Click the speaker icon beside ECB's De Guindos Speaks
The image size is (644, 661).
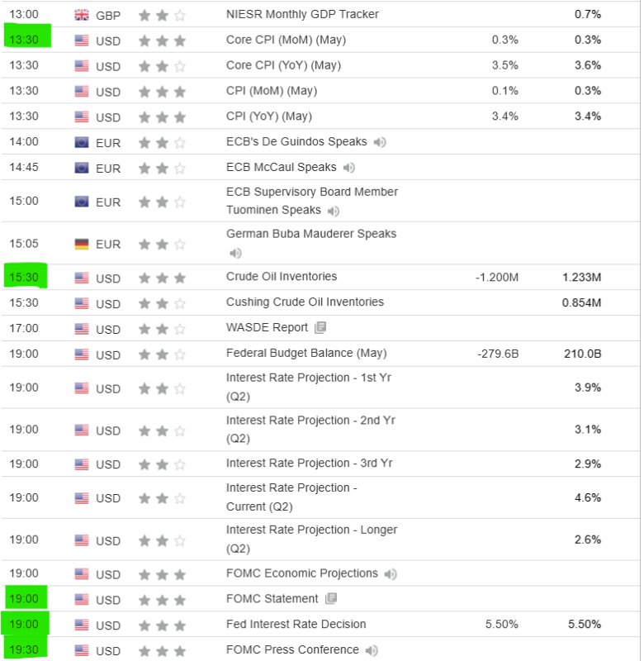click(x=380, y=142)
